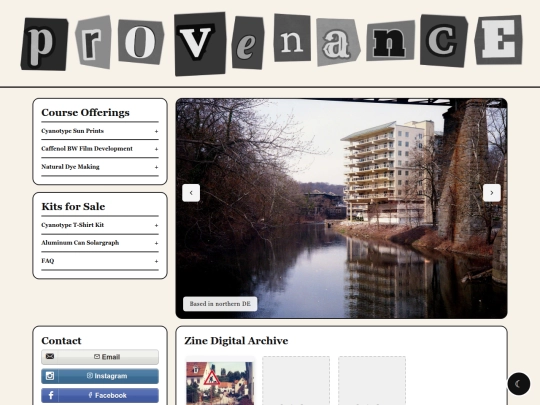
Task: Expand the Cyanotype T-Shirt Kit item
Action: click(x=100, y=225)
